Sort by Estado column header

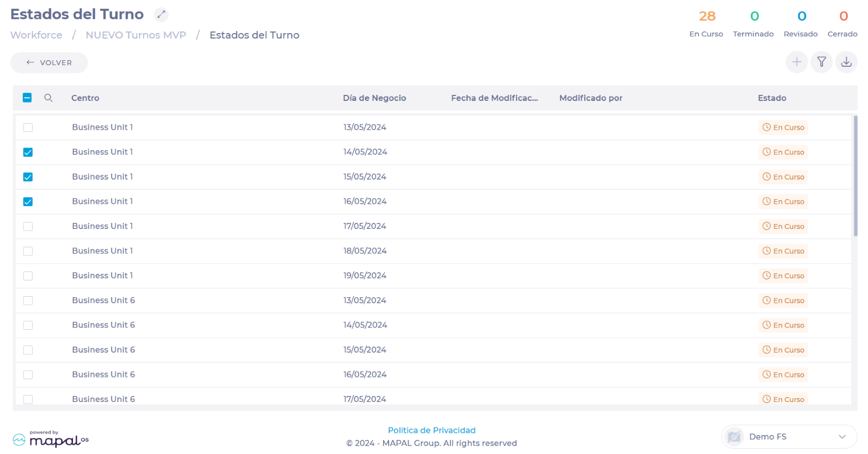(771, 98)
